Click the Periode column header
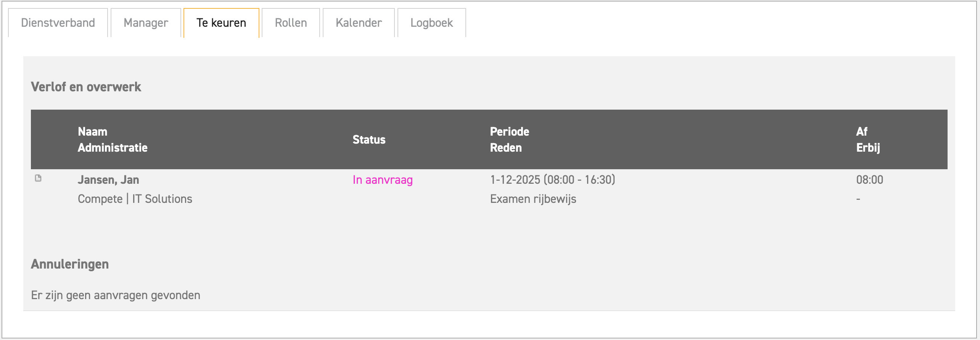980x340 pixels. [509, 132]
